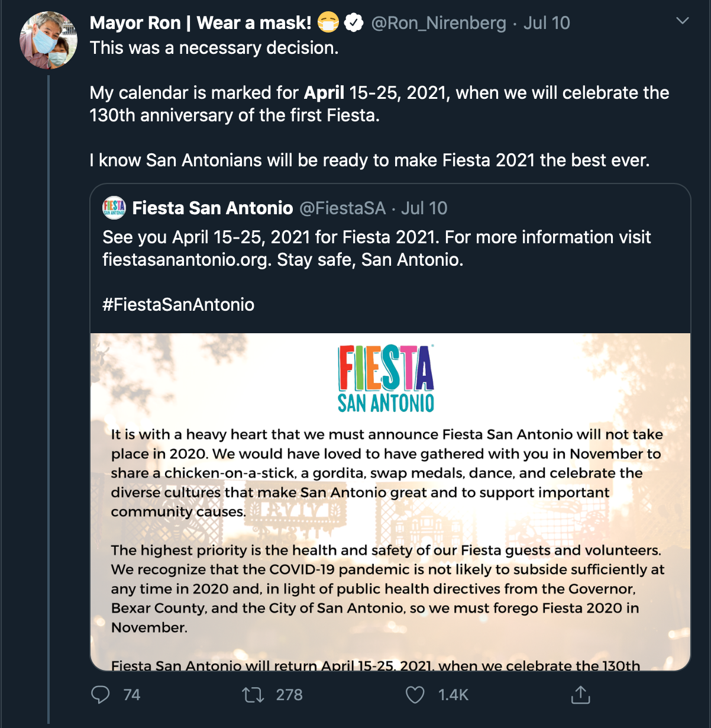Open the @Ron_Nirenberg handle
The image size is (711, 728).
438,23
